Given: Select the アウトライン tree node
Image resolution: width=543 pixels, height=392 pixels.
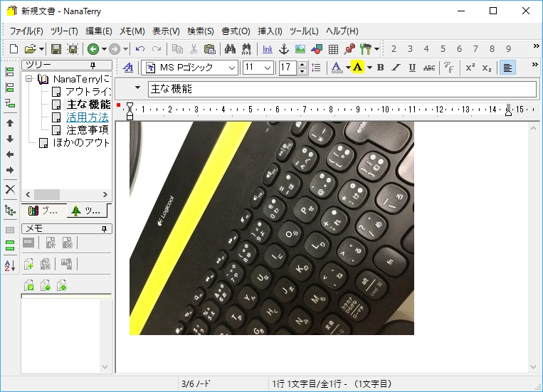Looking at the screenshot, I should point(88,92).
